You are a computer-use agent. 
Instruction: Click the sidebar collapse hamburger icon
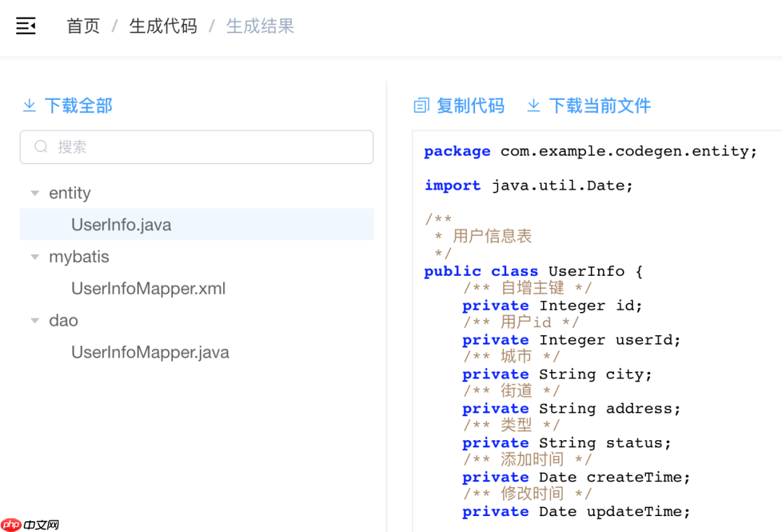coord(25,25)
